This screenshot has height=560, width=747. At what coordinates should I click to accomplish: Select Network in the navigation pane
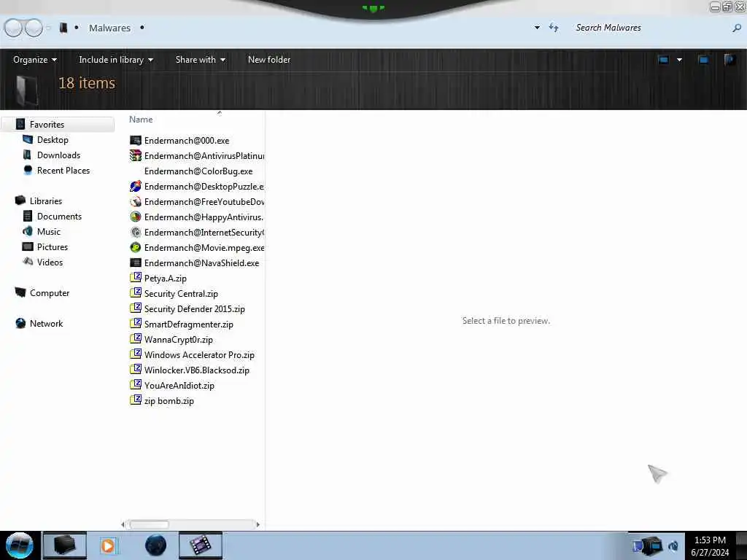click(46, 323)
